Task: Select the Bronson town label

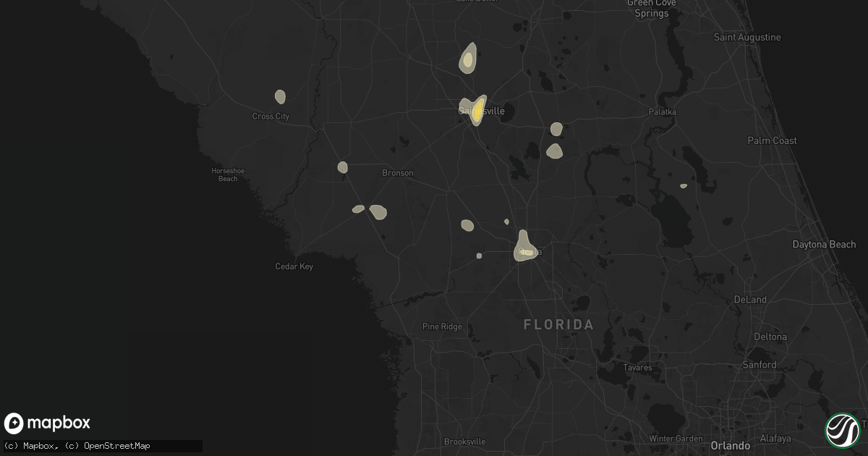Action: (398, 172)
